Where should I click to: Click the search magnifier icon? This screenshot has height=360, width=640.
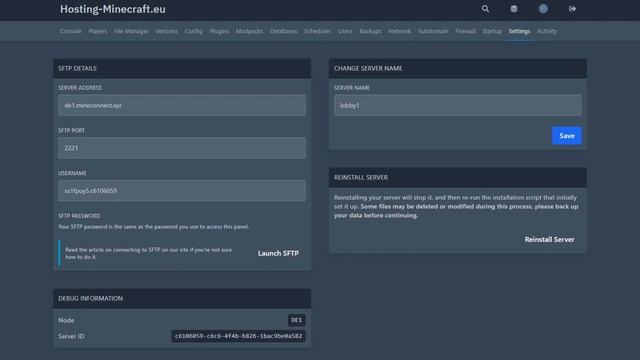point(485,9)
